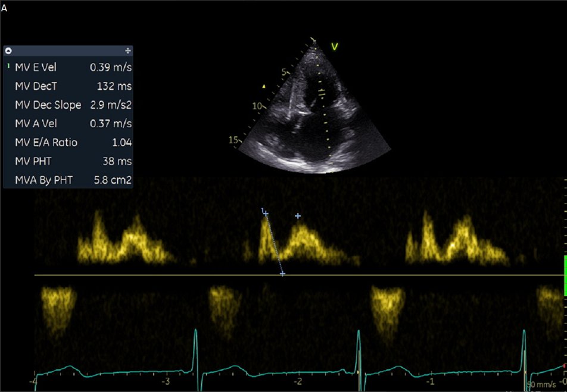
Task: Collapse the measurement panel with the round arrow icon
Action: click(9, 51)
